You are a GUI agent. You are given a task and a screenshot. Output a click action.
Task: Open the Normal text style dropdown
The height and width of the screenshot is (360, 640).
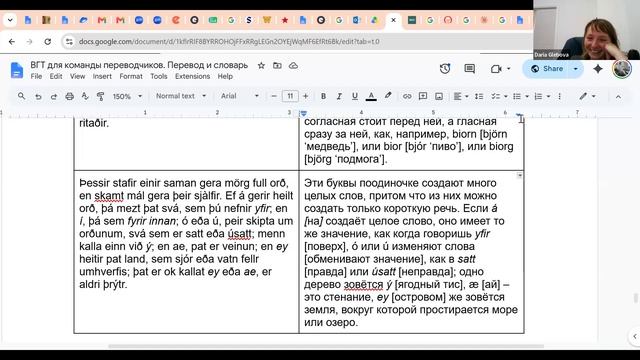181,96
